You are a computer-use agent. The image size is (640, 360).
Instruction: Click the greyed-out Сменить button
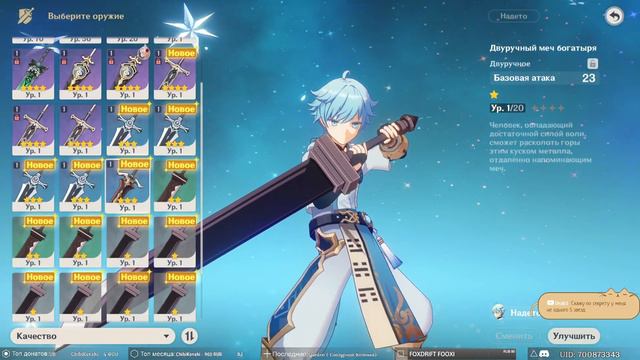[514, 336]
